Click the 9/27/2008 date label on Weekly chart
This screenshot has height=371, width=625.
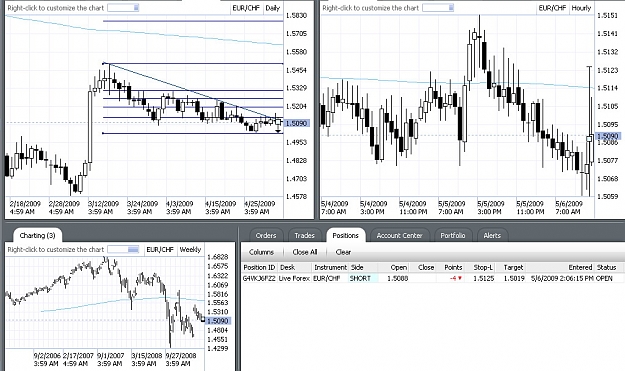pos(181,359)
